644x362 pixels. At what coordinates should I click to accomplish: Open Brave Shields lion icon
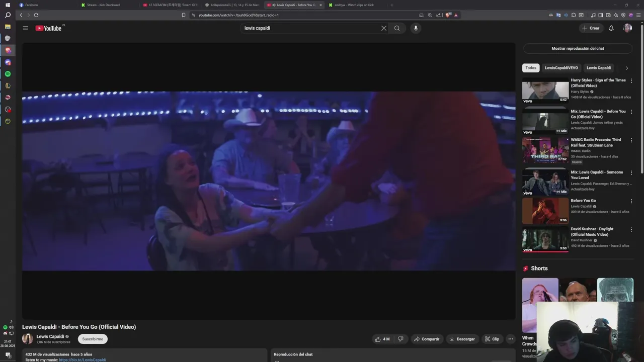[448, 15]
